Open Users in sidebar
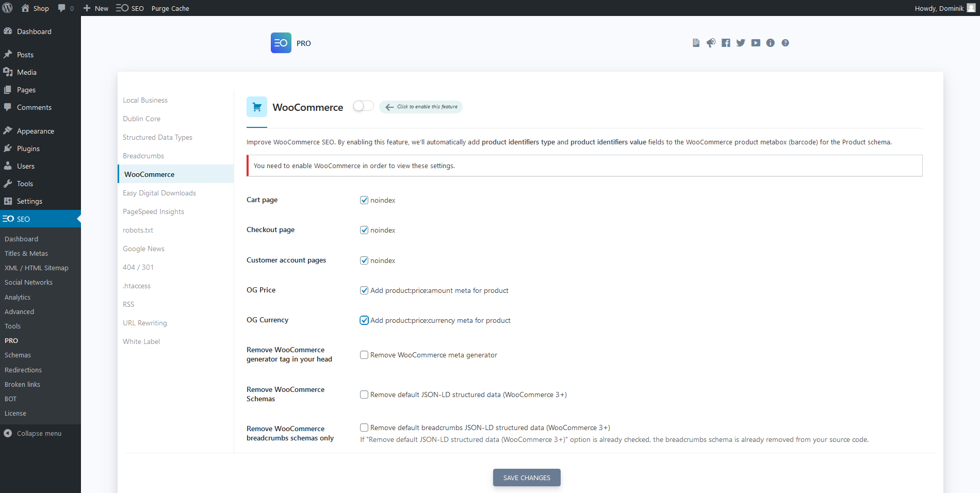The height and width of the screenshot is (493, 980). [40, 166]
